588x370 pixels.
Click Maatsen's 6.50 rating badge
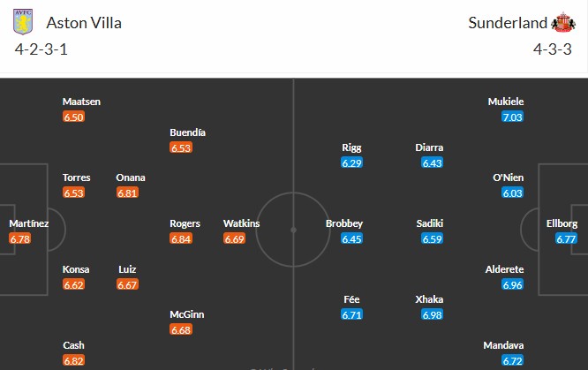point(74,117)
